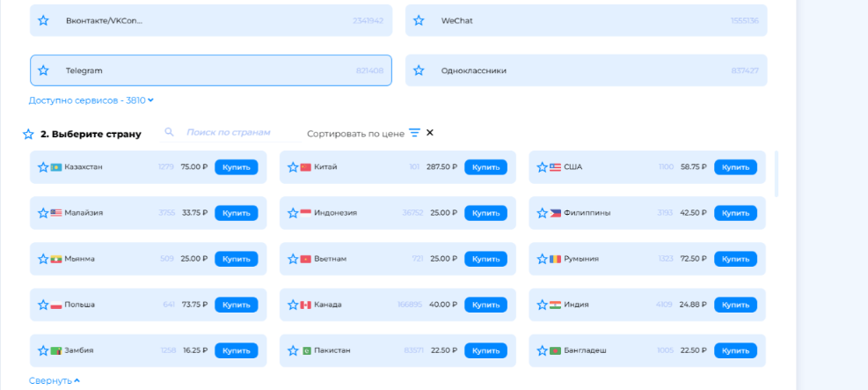Add Польша to favorites star

(43, 305)
